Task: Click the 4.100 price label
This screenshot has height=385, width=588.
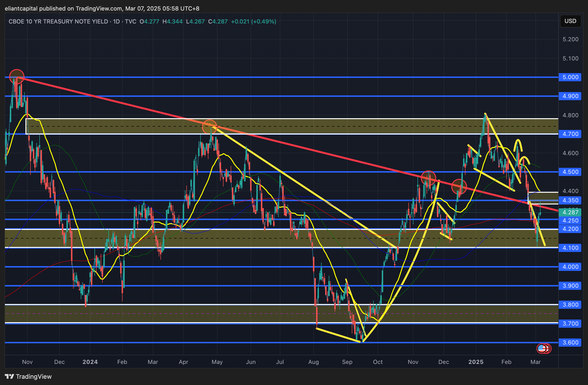Action: [570, 248]
